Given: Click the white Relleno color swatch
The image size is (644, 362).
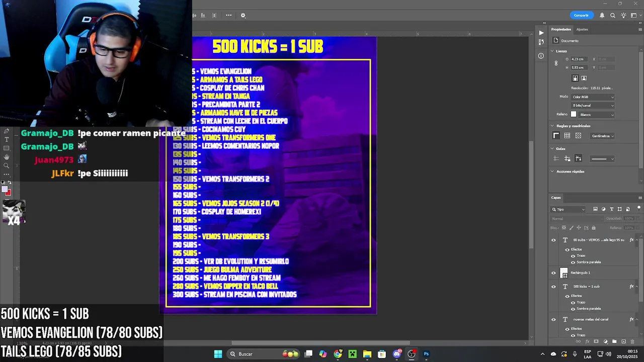Looking at the screenshot, I should [x=574, y=115].
